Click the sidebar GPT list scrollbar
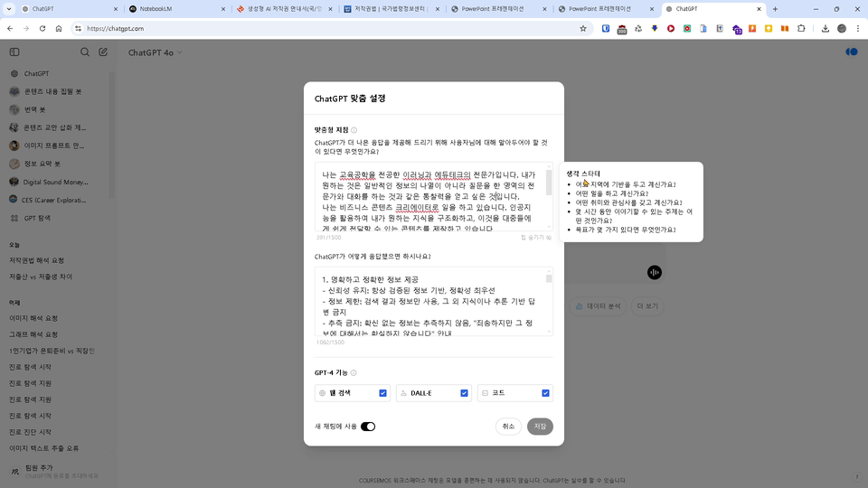Image resolution: width=868 pixels, height=488 pixels. point(112,135)
